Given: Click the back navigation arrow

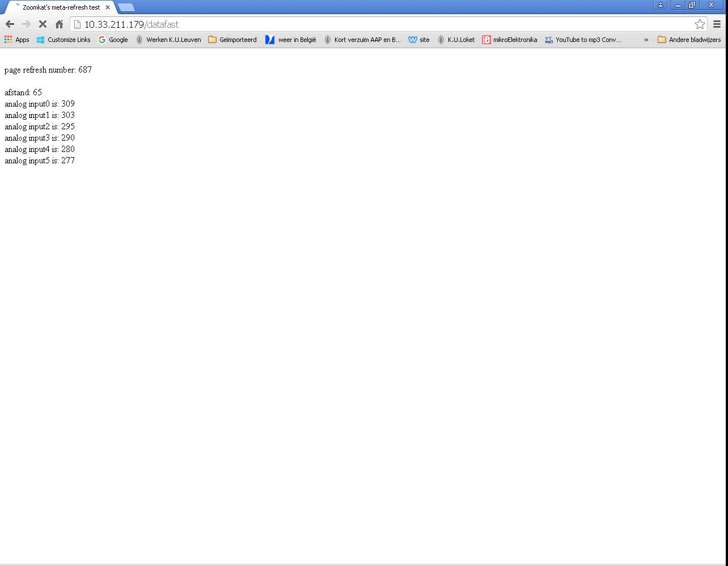Looking at the screenshot, I should [9, 24].
